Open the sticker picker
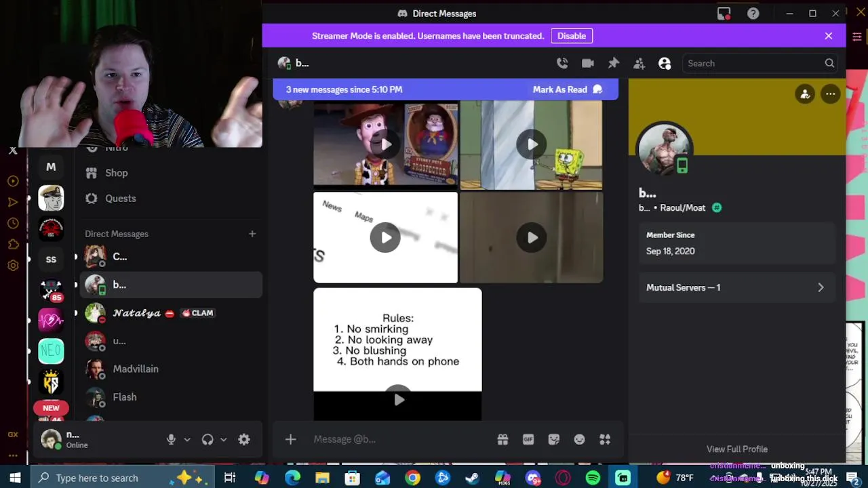This screenshot has height=488, width=868. point(554,439)
